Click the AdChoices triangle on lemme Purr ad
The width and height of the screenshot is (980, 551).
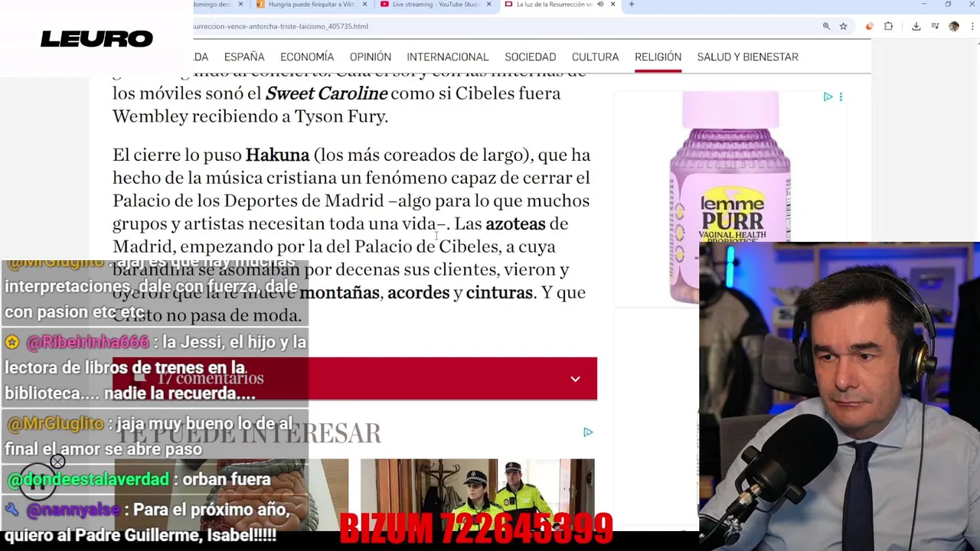click(x=828, y=97)
